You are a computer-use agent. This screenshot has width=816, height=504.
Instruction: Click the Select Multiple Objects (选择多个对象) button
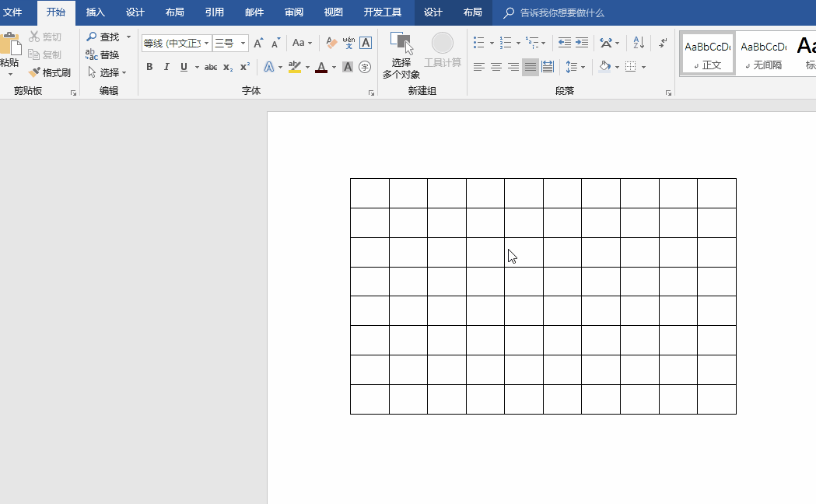pyautogui.click(x=401, y=57)
